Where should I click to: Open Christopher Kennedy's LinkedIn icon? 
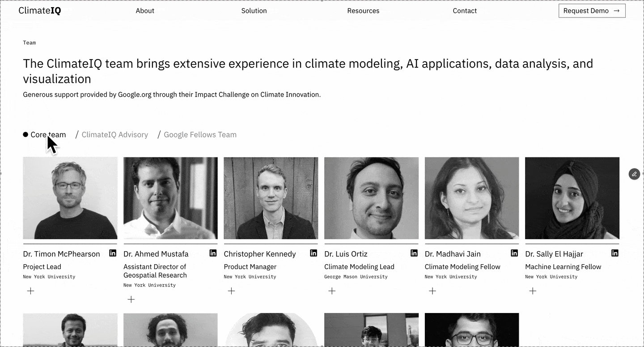pos(314,253)
